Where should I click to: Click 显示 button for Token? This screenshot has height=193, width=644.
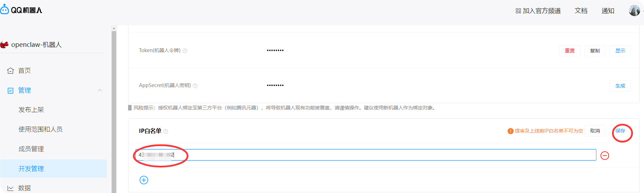(x=620, y=51)
